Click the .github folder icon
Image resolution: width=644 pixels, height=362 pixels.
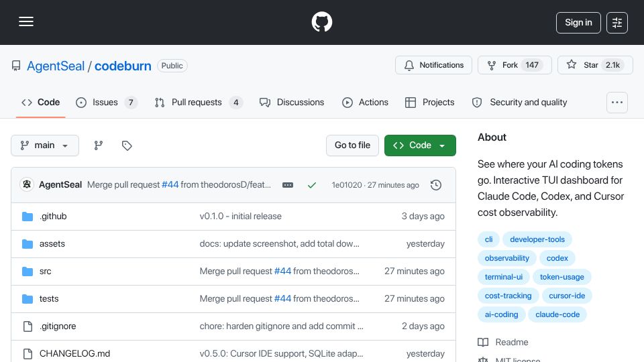pyautogui.click(x=28, y=217)
